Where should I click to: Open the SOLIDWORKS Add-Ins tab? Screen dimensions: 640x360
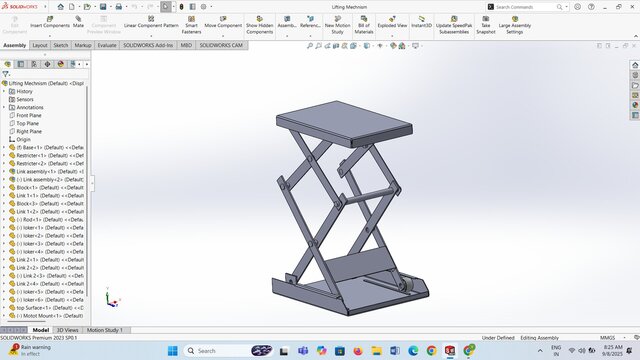[148, 45]
